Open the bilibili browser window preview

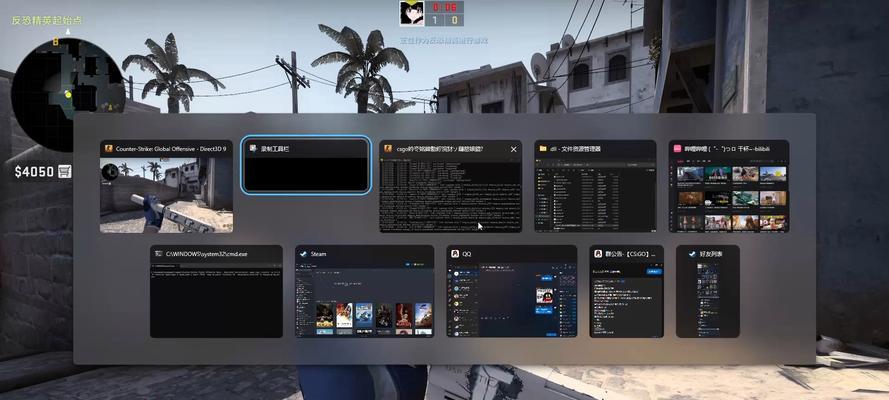click(x=729, y=186)
